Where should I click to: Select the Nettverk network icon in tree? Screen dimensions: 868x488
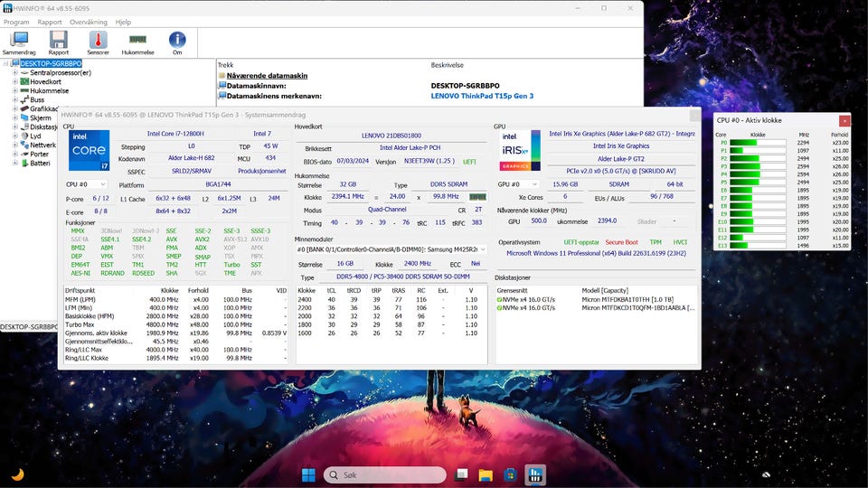pos(24,145)
